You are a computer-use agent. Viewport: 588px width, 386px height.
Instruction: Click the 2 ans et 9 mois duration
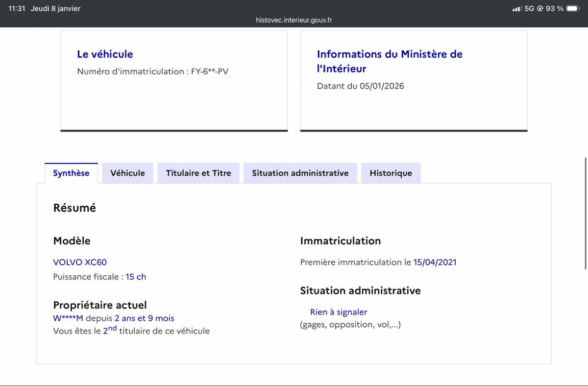coord(144,318)
